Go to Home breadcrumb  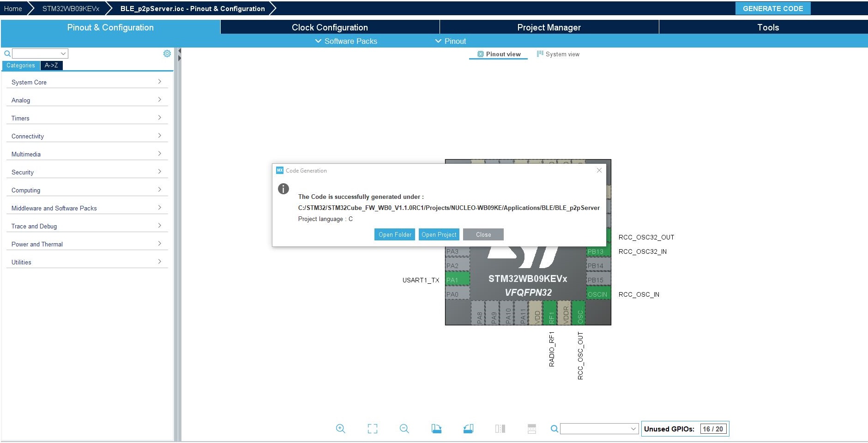tap(13, 8)
